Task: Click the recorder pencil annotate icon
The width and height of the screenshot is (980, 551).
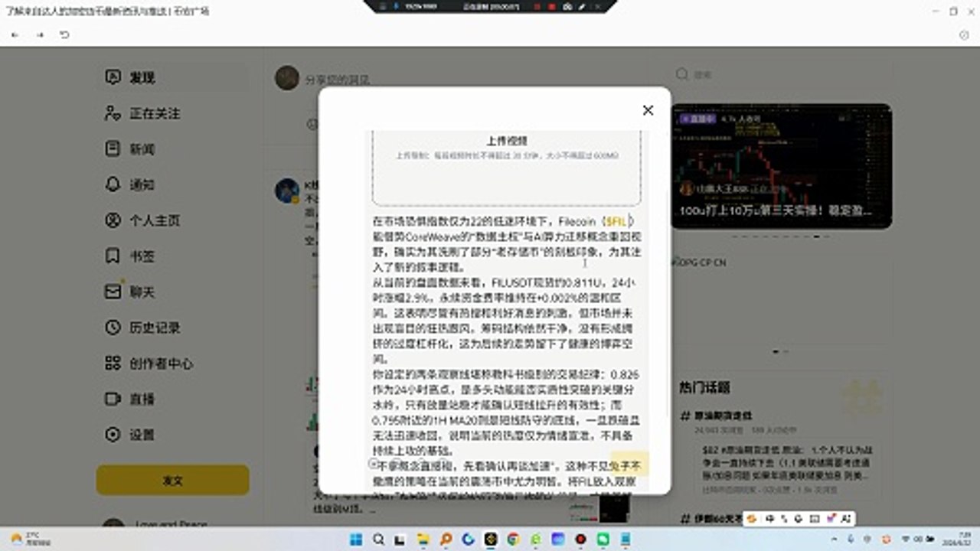Action: point(582,6)
